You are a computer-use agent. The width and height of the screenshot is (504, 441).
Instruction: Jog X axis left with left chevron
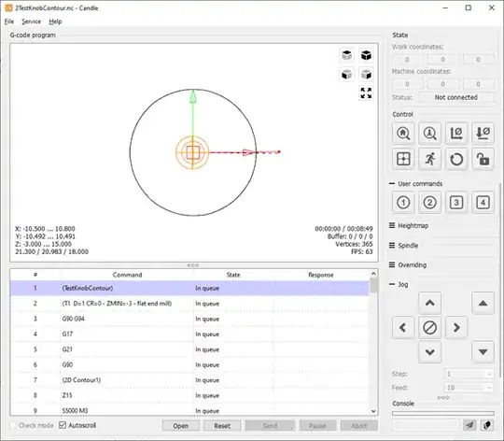click(403, 327)
